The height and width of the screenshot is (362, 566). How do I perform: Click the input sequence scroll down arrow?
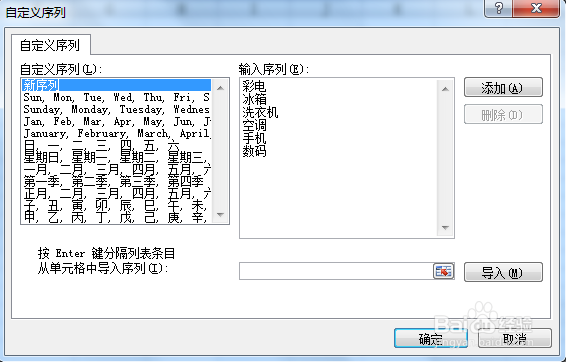pos(445,228)
